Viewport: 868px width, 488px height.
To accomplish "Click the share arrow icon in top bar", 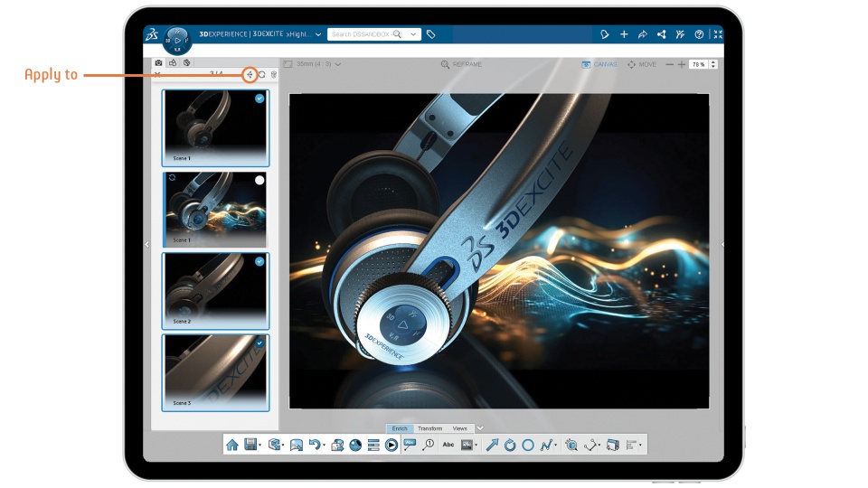I will [642, 34].
